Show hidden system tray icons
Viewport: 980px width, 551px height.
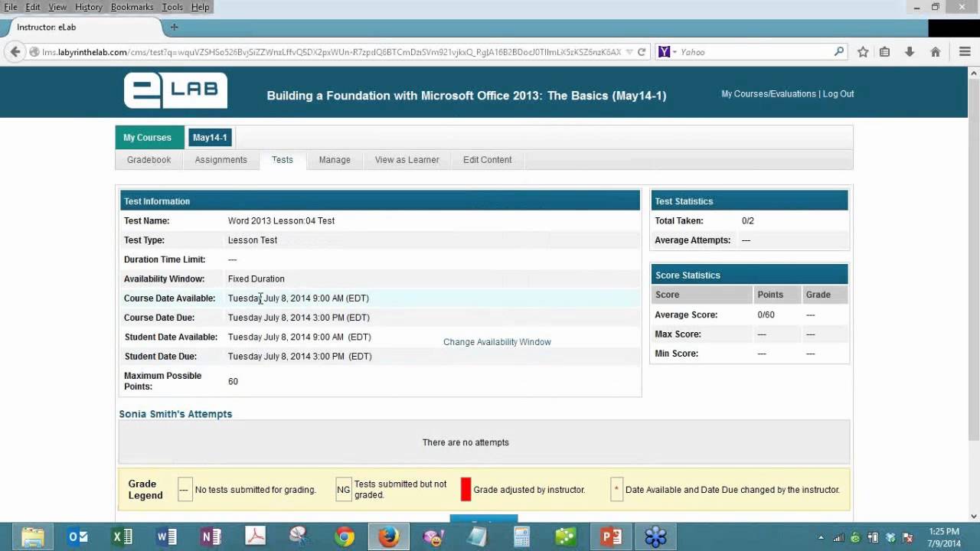(822, 537)
